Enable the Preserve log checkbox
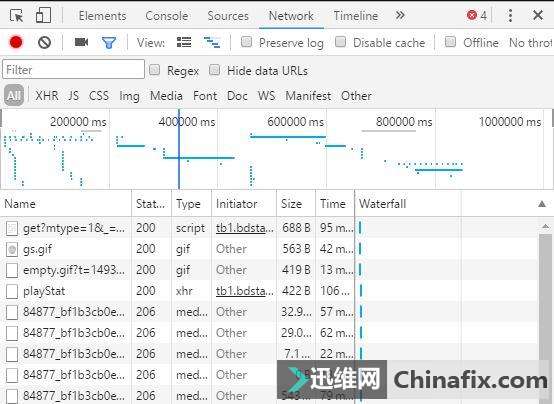This screenshot has height=404, width=554. coord(246,42)
